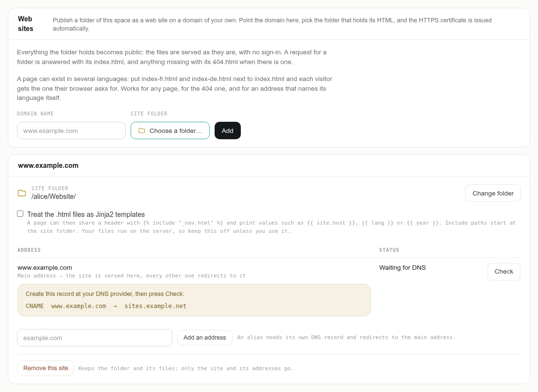
Task: Click the Remove this site button
Action: [x=46, y=368]
